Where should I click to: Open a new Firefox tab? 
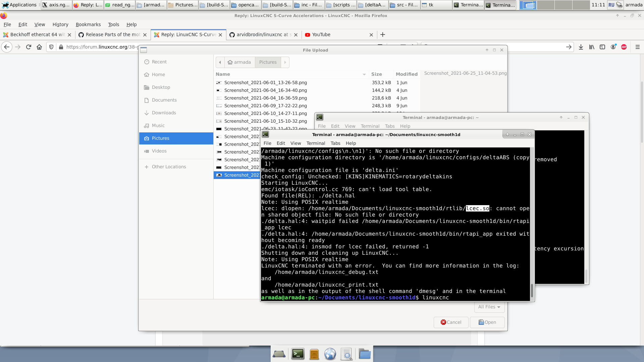[x=383, y=35]
